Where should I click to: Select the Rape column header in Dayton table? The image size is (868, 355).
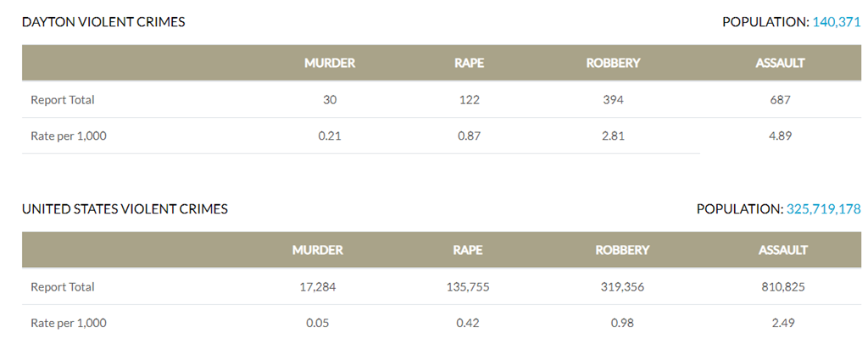(x=467, y=63)
